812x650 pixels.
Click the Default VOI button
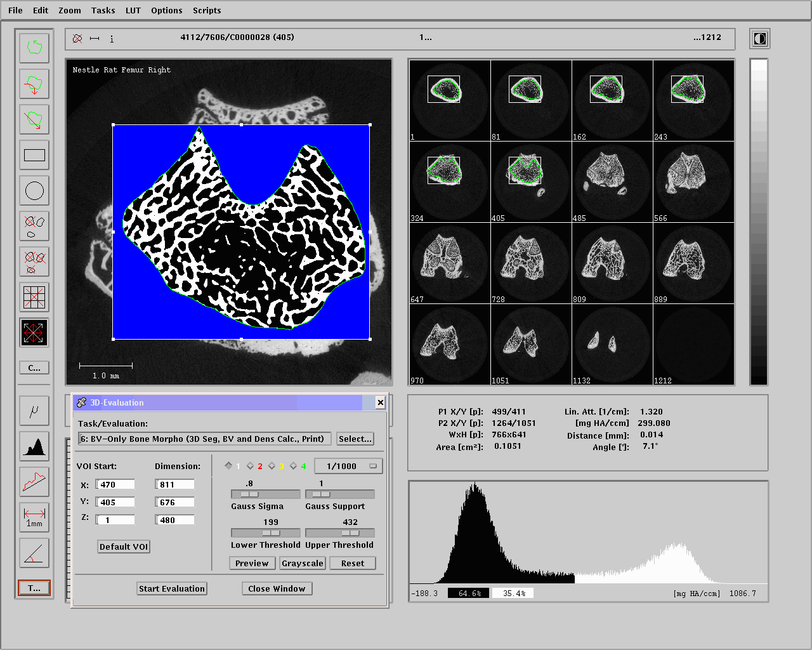click(x=124, y=547)
